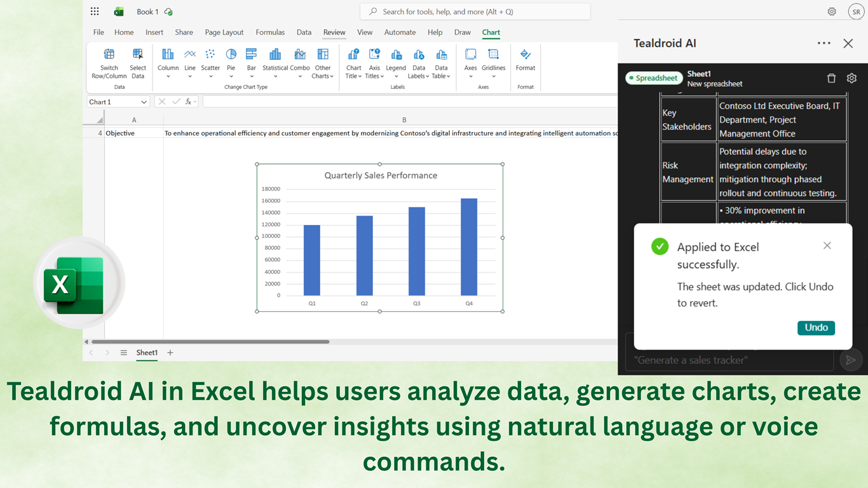This screenshot has height=488, width=868.
Task: Click Switch Row/Column
Action: pyautogui.click(x=109, y=64)
